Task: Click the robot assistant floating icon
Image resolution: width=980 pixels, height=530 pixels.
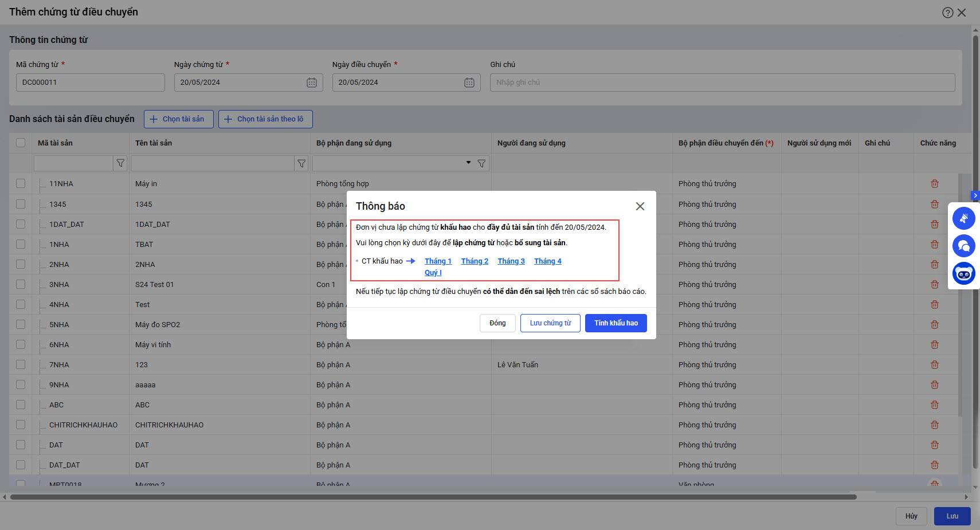Action: pyautogui.click(x=963, y=274)
